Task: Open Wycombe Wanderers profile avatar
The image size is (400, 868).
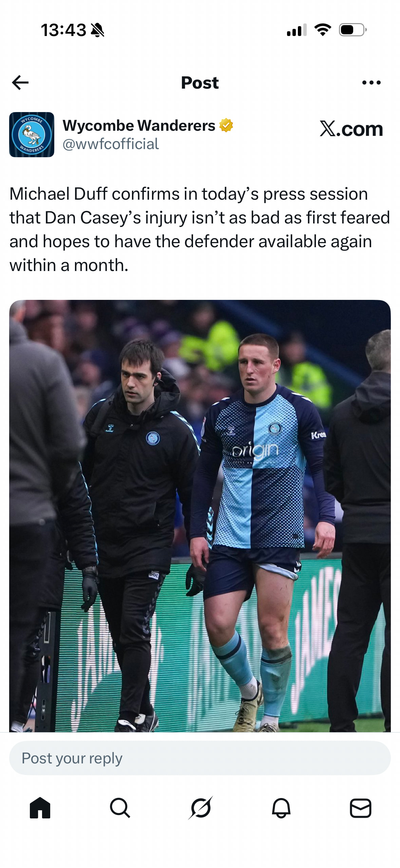Action: [32, 134]
